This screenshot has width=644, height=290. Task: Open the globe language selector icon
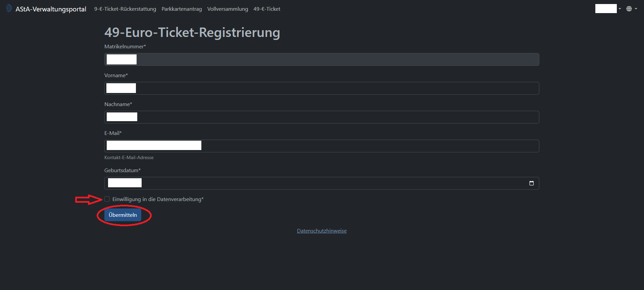tap(629, 9)
